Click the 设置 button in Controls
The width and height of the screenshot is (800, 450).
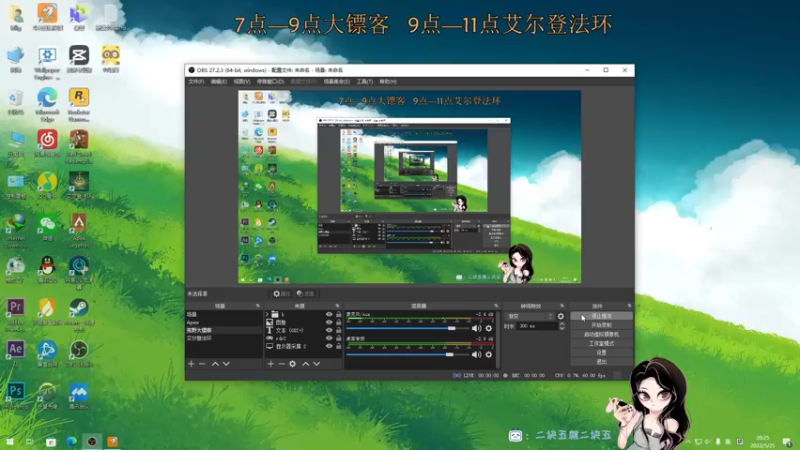(602, 353)
